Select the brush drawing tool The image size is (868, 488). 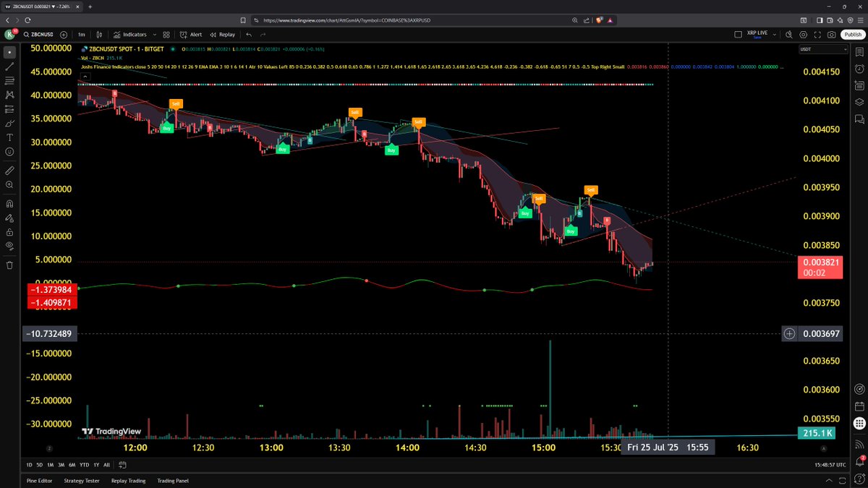point(9,123)
